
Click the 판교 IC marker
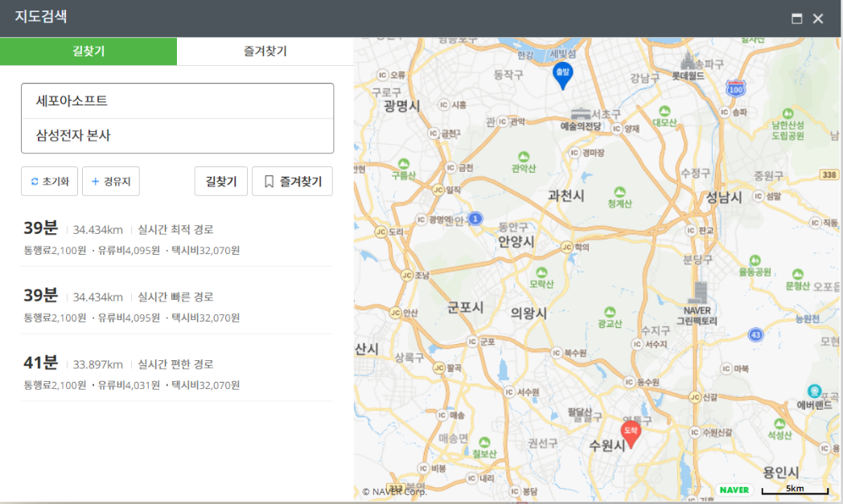[x=691, y=230]
